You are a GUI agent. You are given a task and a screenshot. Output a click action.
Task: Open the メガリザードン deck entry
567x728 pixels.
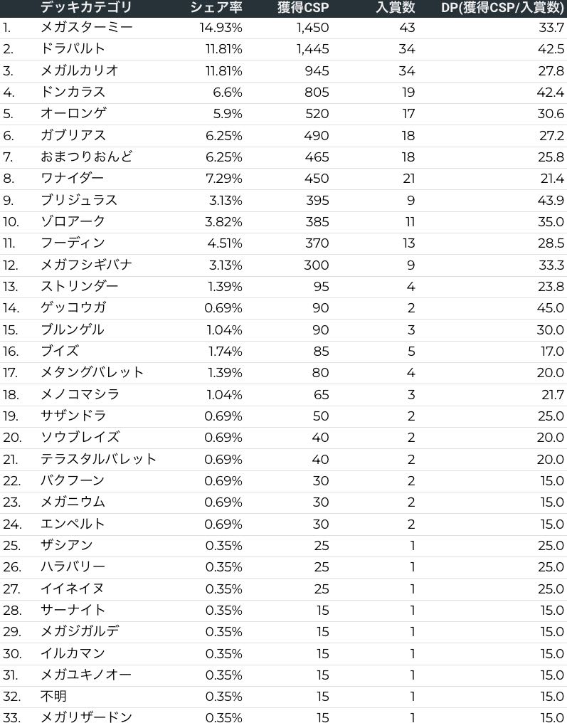click(86, 717)
